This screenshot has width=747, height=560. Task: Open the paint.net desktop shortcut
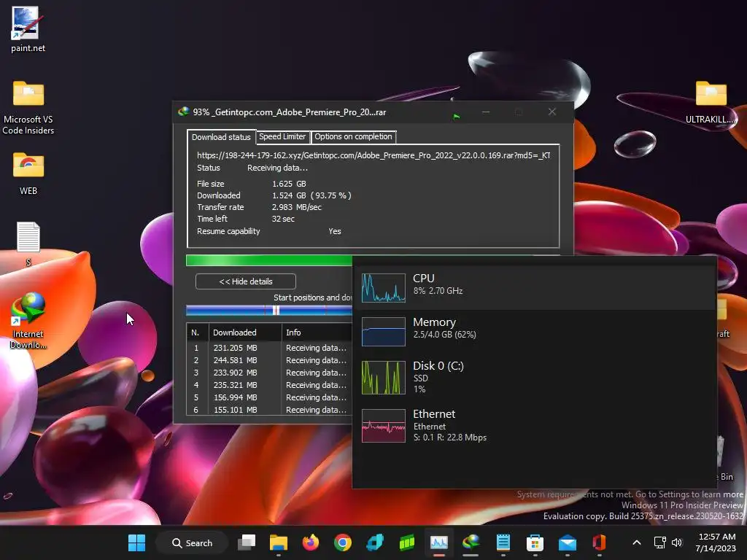[28, 28]
